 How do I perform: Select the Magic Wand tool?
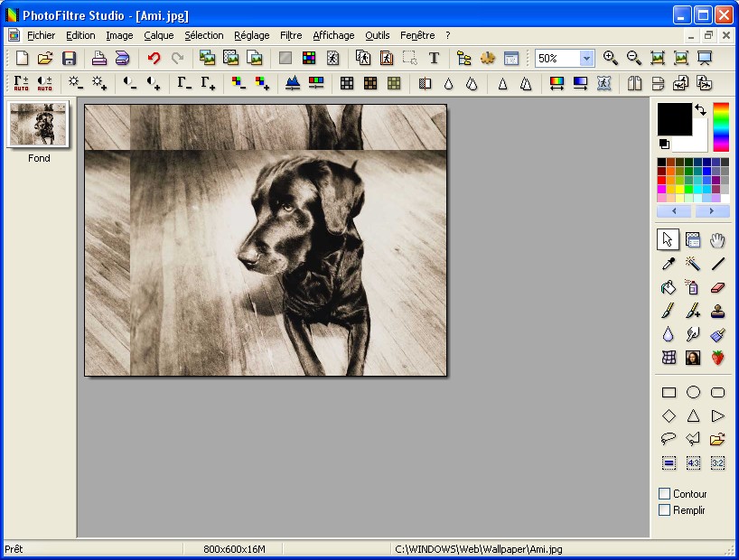pos(693,264)
